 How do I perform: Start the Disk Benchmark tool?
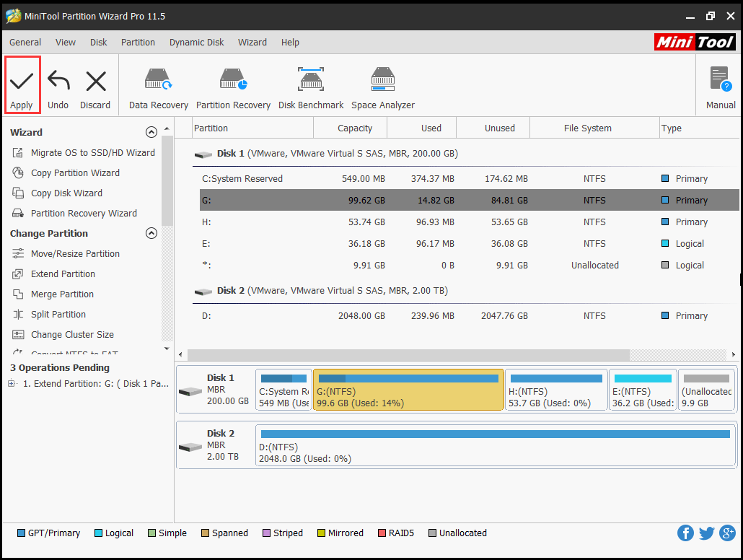[311, 81]
